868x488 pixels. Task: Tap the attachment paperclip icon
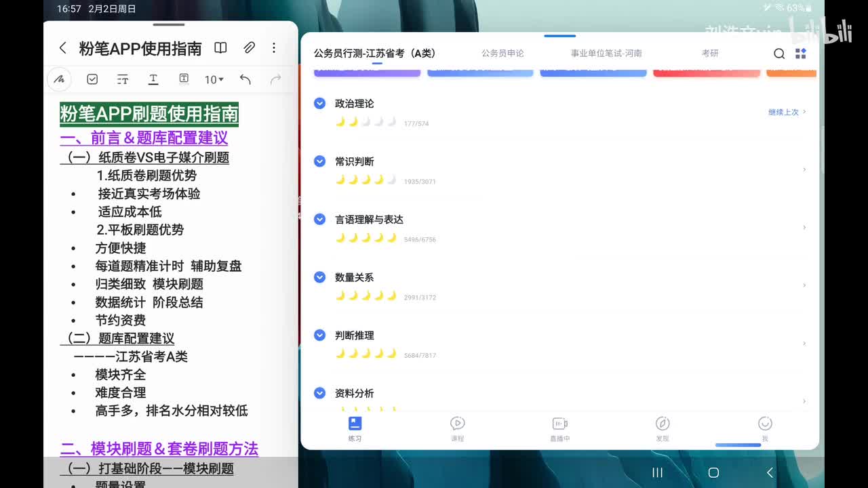click(249, 48)
